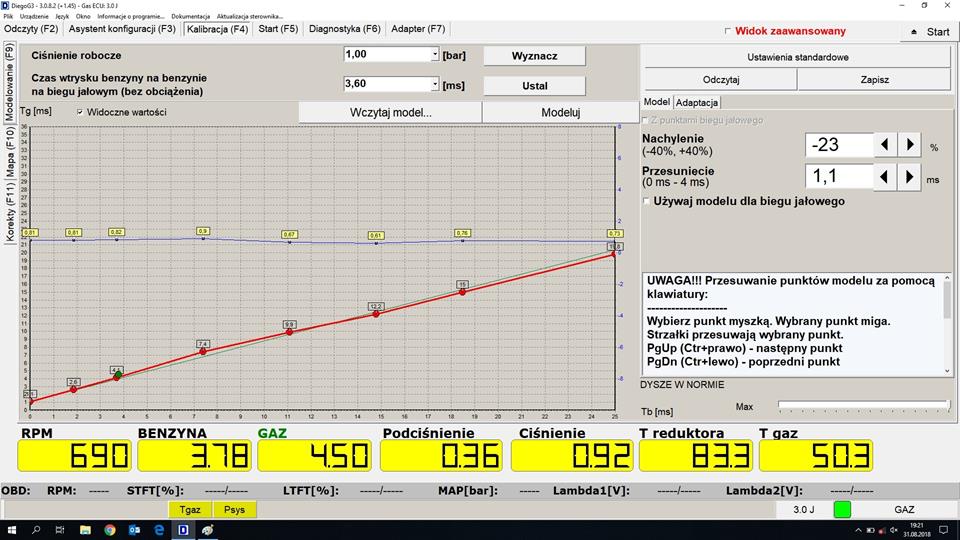Switch to Asystent konfiguracji (F3) tab
The image size is (960, 540).
tap(122, 29)
